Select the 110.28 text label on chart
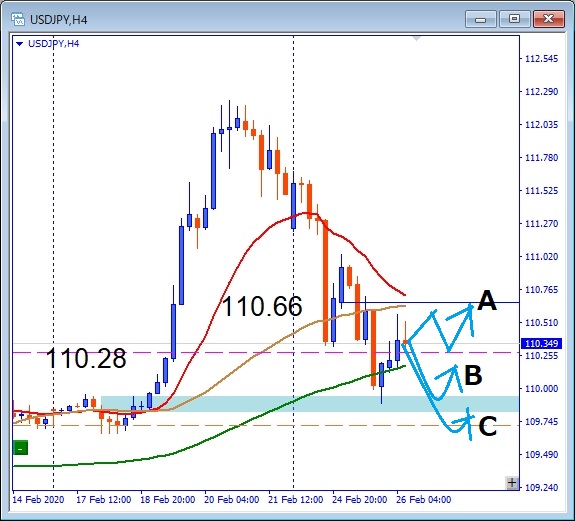This screenshot has width=575, height=521. (x=86, y=358)
